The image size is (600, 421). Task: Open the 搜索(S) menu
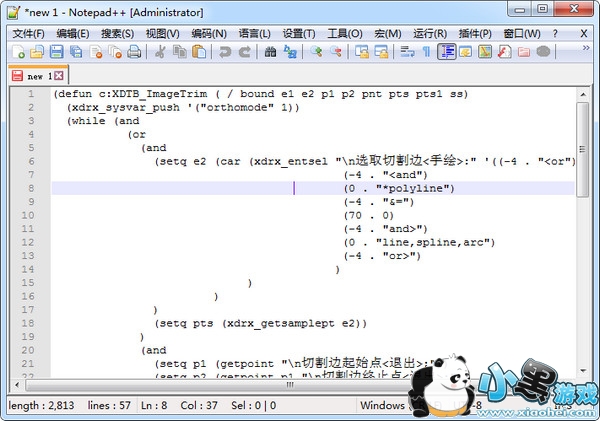(x=117, y=34)
